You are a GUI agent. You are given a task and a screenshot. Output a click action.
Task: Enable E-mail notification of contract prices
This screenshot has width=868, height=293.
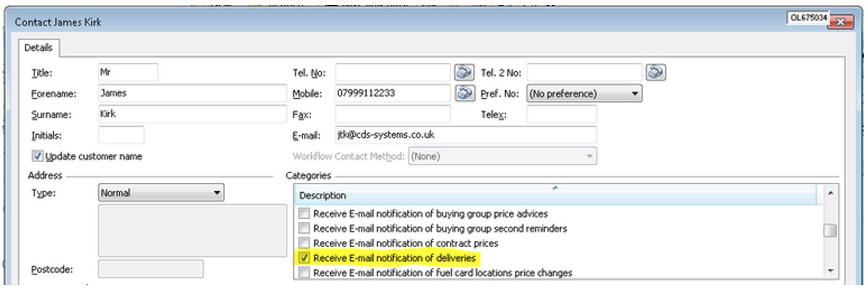coord(304,243)
